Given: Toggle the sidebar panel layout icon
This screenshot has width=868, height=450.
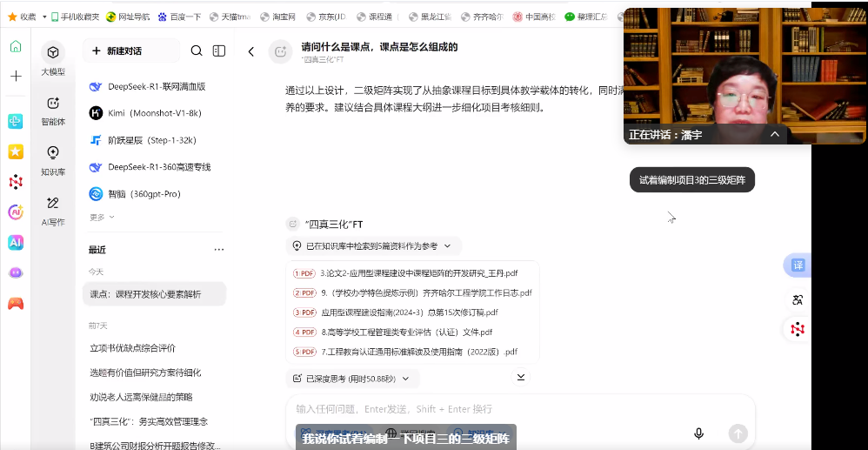Looking at the screenshot, I should point(219,51).
